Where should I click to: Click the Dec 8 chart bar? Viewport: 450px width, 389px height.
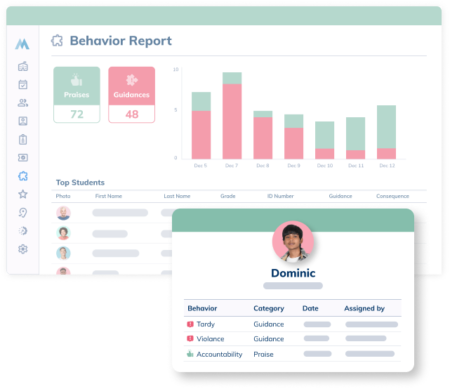(263, 135)
